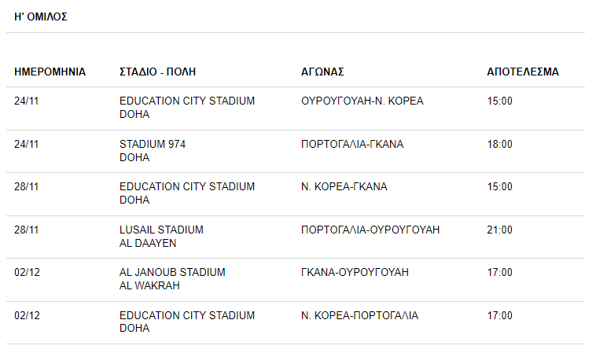Click AL JANOUB STADIUM venue cell
The image size is (596, 364).
pyautogui.click(x=172, y=279)
